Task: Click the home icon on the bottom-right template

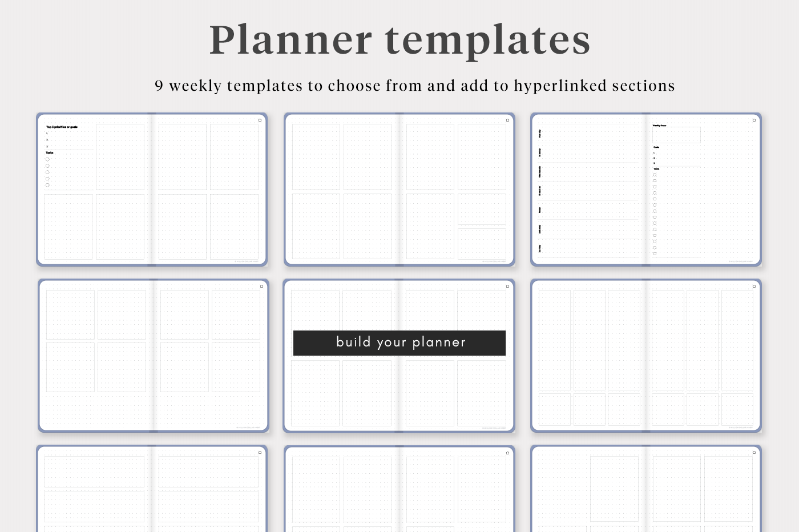Action: 754,453
